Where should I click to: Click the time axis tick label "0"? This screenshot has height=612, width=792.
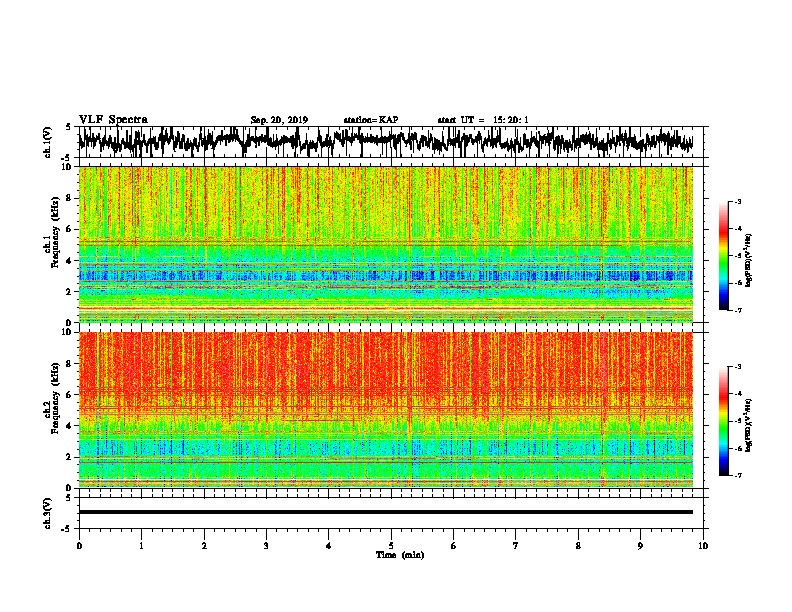pyautogui.click(x=79, y=546)
